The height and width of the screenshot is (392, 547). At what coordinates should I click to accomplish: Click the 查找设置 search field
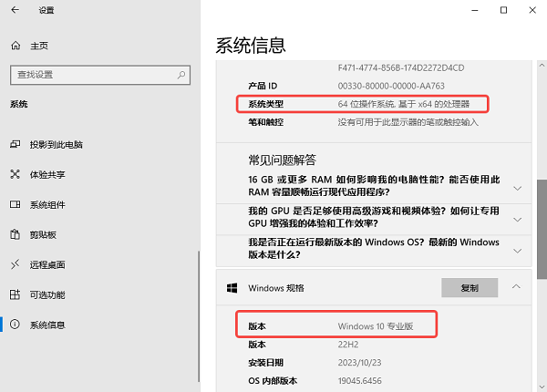(x=100, y=75)
